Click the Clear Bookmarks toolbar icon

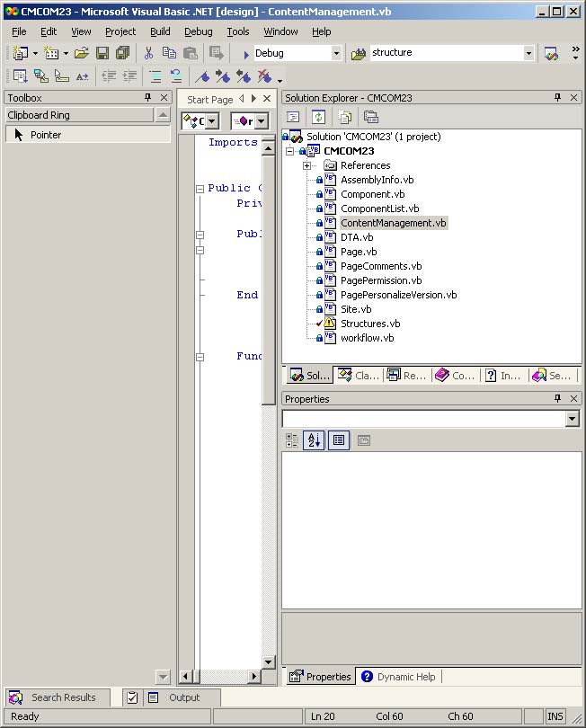tap(263, 76)
